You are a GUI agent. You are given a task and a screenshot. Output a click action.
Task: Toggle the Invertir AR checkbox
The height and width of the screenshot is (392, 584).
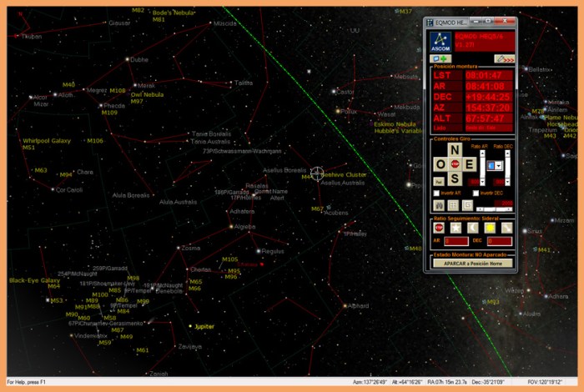pos(436,193)
